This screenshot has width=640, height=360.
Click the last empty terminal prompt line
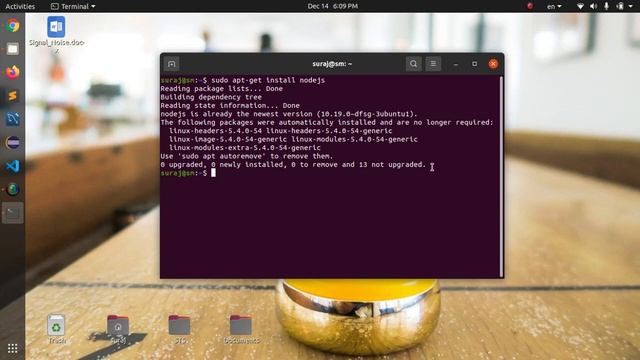pyautogui.click(x=188, y=173)
